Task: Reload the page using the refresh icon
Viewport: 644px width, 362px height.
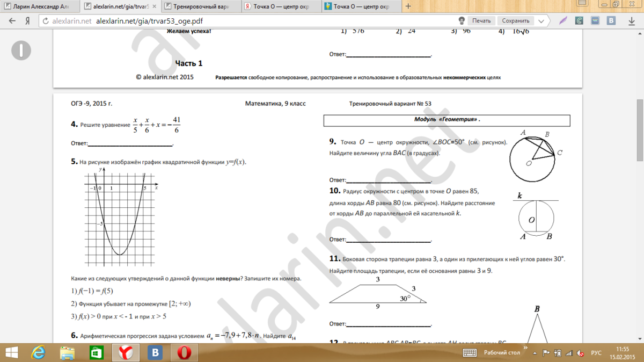Action: (45, 21)
